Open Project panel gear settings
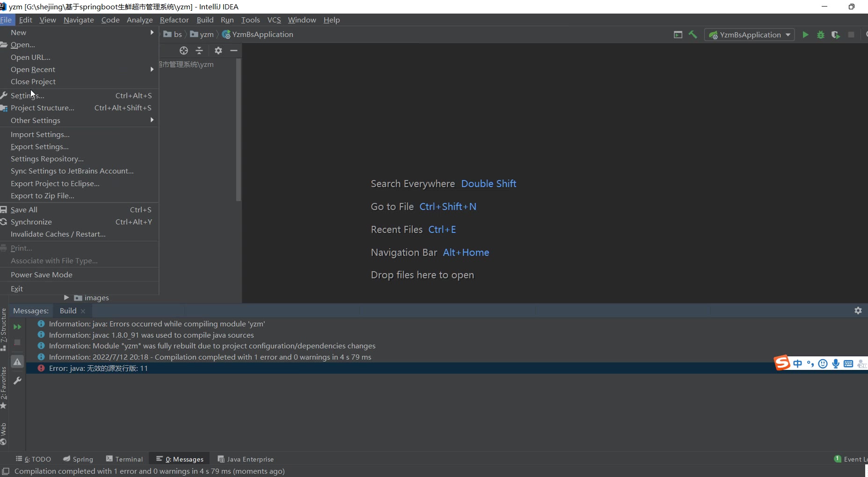868x477 pixels. pos(218,51)
